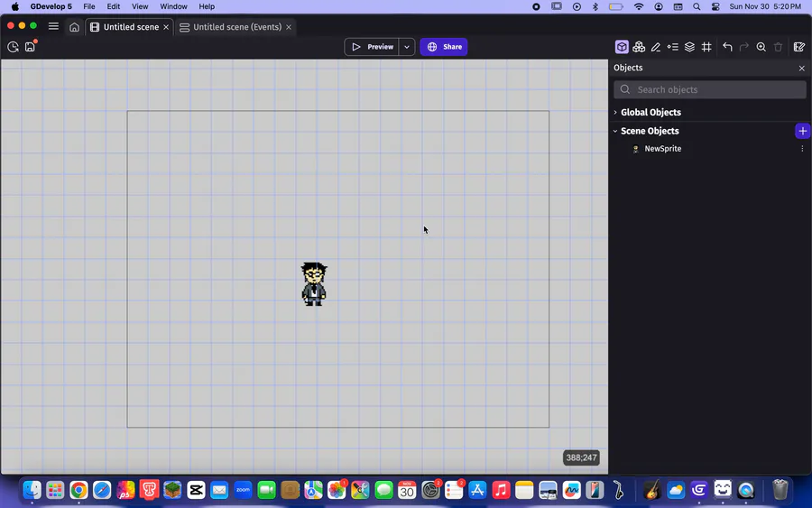Open the File menu
812x508 pixels.
click(89, 6)
